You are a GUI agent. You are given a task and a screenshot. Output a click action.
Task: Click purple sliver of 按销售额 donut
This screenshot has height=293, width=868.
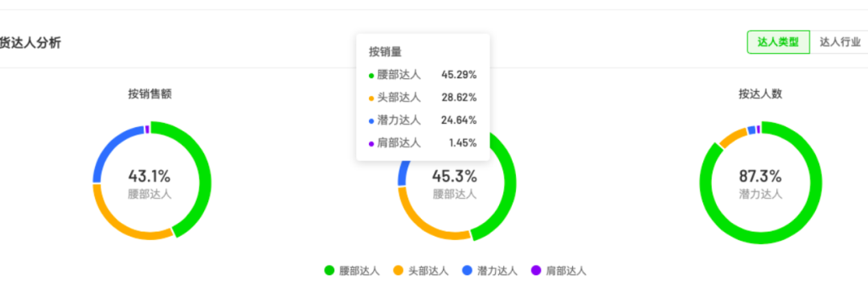pyautogui.click(x=147, y=129)
